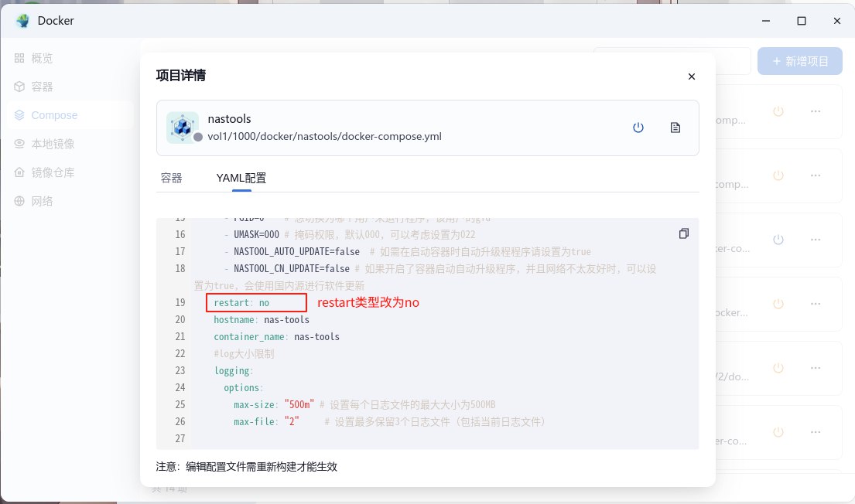Select Compose in the sidebar

(x=54, y=115)
